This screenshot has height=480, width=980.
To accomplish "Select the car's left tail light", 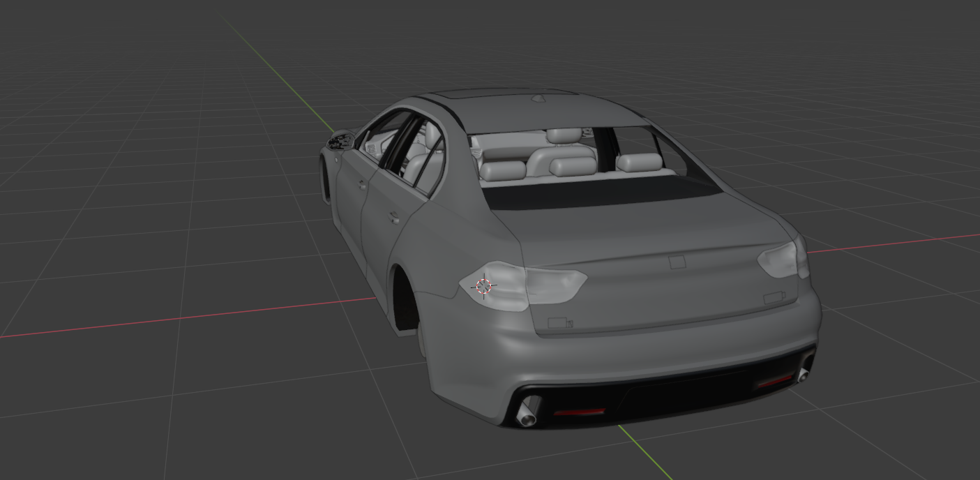I will pos(522,285).
